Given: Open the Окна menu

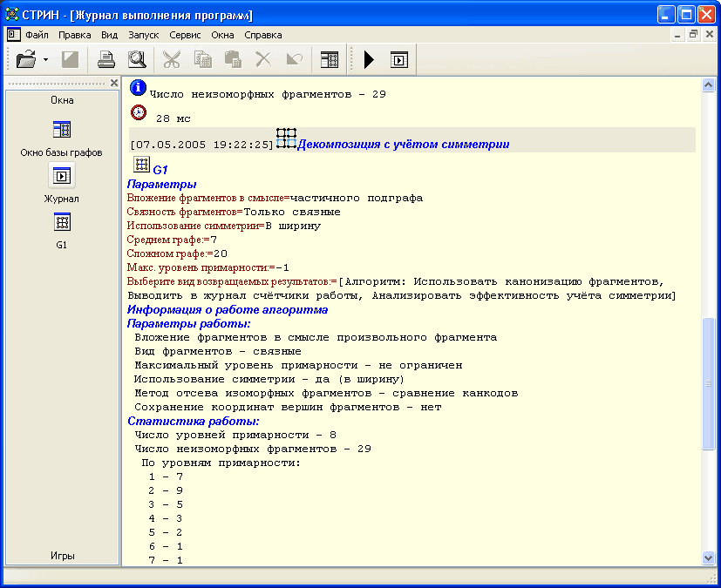Looking at the screenshot, I should [x=222, y=35].
